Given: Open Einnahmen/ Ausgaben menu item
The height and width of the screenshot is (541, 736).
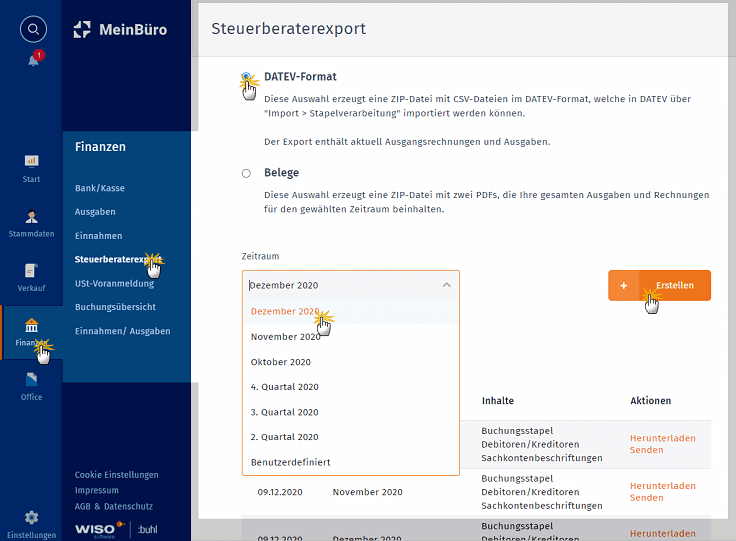Looking at the screenshot, I should [x=123, y=331].
